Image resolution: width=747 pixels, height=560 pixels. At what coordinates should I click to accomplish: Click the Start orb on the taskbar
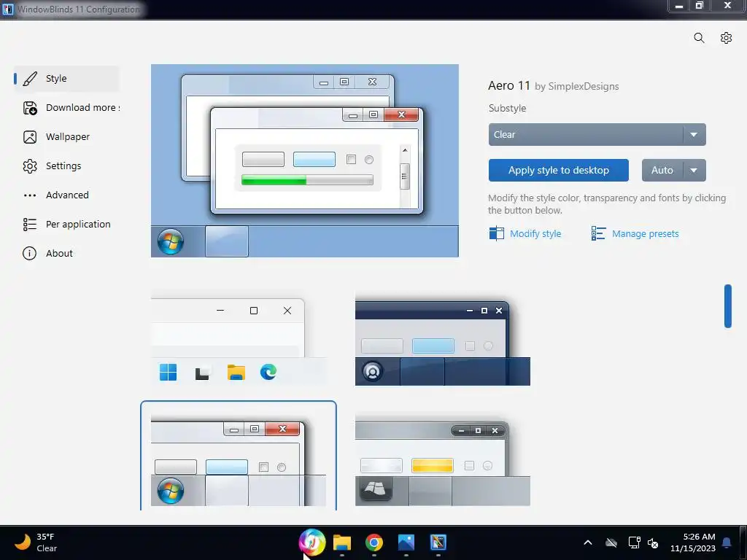312,542
